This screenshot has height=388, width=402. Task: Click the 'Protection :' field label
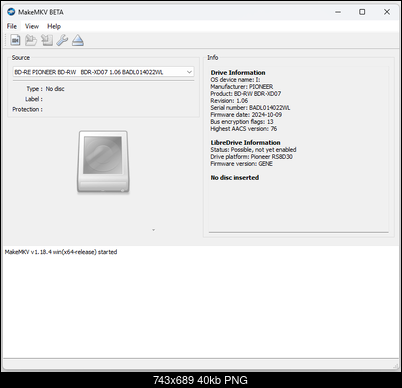tap(27, 109)
